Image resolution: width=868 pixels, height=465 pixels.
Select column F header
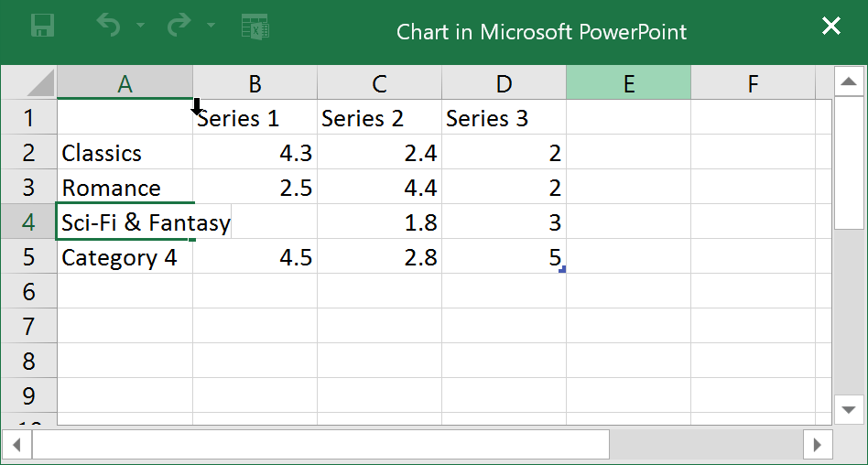pyautogui.click(x=753, y=82)
